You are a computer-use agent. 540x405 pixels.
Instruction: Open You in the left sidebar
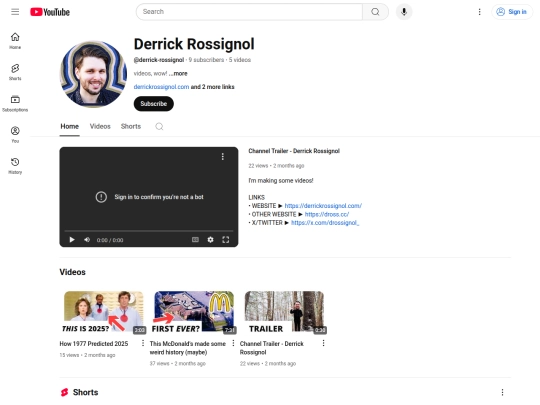pyautogui.click(x=15, y=134)
